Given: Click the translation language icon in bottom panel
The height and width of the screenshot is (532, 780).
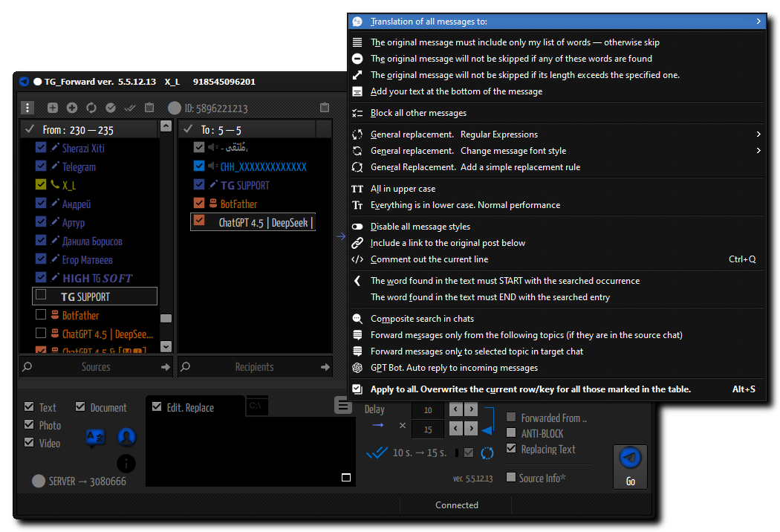Looking at the screenshot, I should click(95, 438).
